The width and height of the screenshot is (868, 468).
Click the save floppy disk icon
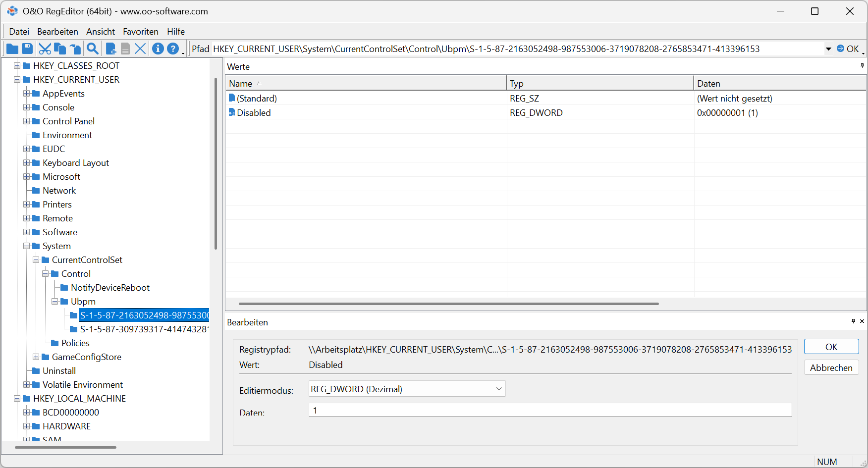click(x=27, y=49)
